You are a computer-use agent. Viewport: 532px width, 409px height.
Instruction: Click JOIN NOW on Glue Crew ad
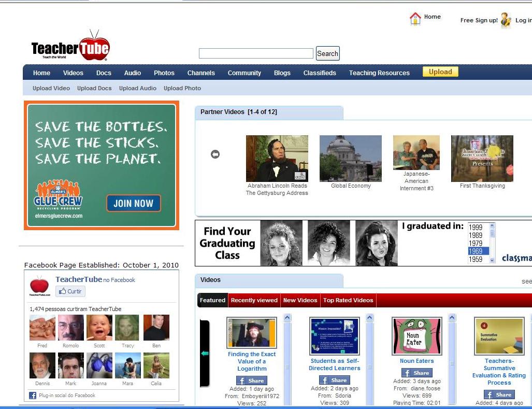pos(134,203)
